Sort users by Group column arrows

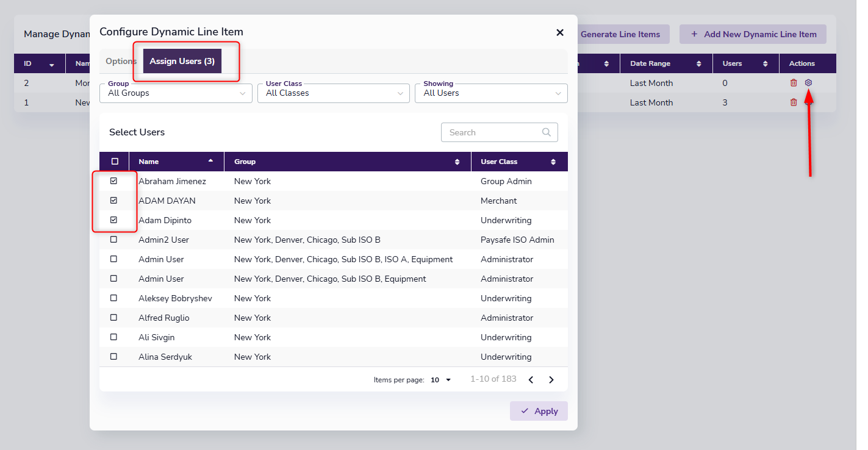(457, 162)
